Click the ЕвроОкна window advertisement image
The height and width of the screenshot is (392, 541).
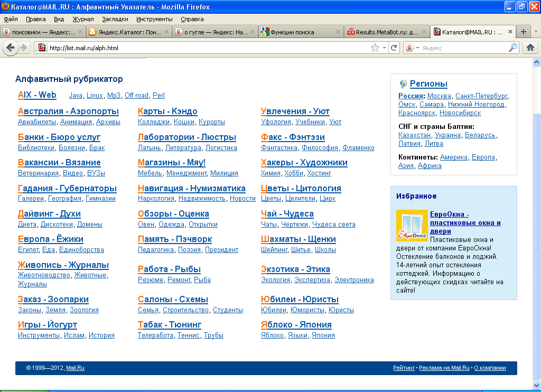coord(412,226)
